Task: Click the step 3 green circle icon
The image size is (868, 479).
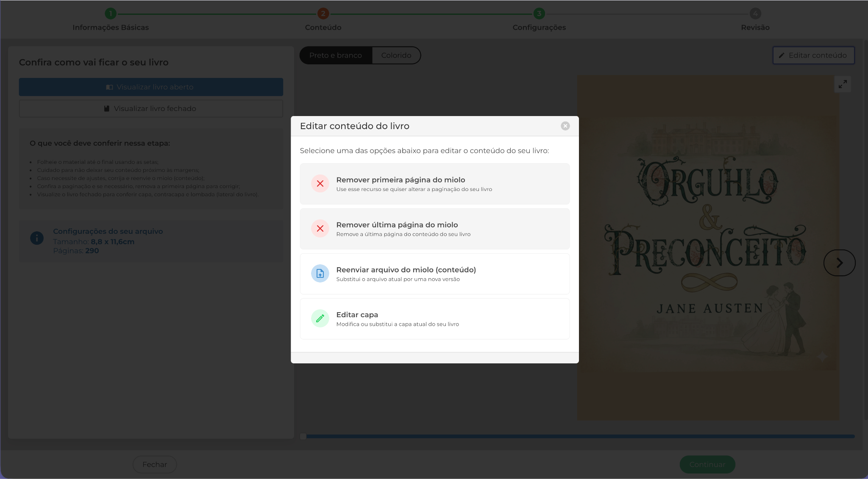Action: coord(539,14)
